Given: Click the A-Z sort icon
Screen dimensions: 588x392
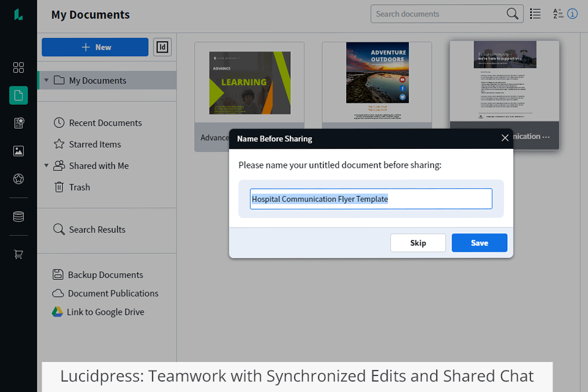Looking at the screenshot, I should [558, 14].
